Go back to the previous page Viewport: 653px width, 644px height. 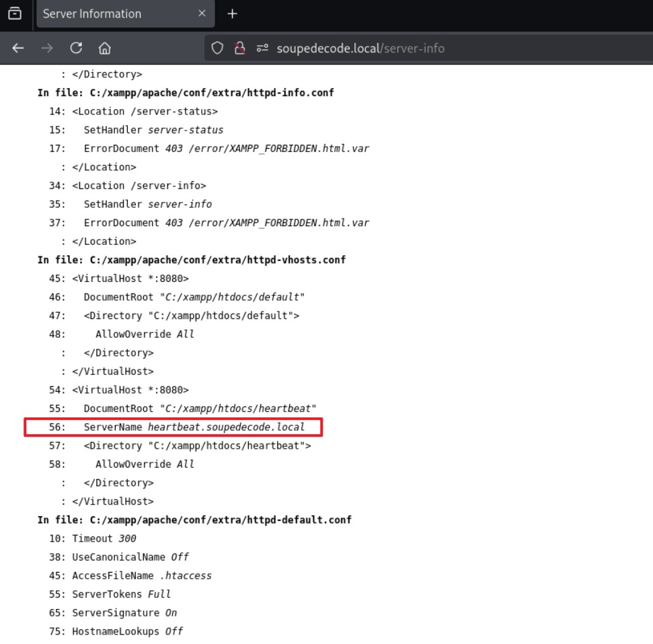point(18,48)
